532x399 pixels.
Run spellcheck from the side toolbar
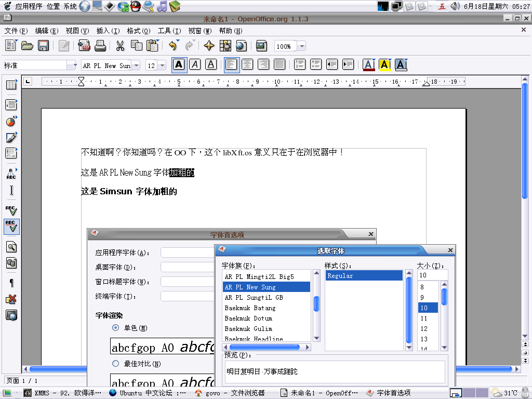pyautogui.click(x=11, y=210)
